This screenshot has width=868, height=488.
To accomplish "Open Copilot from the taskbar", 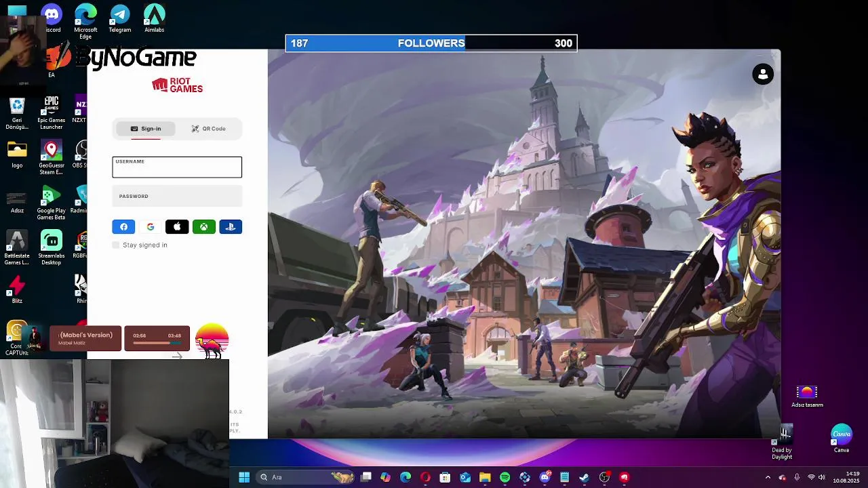I will pos(385,477).
